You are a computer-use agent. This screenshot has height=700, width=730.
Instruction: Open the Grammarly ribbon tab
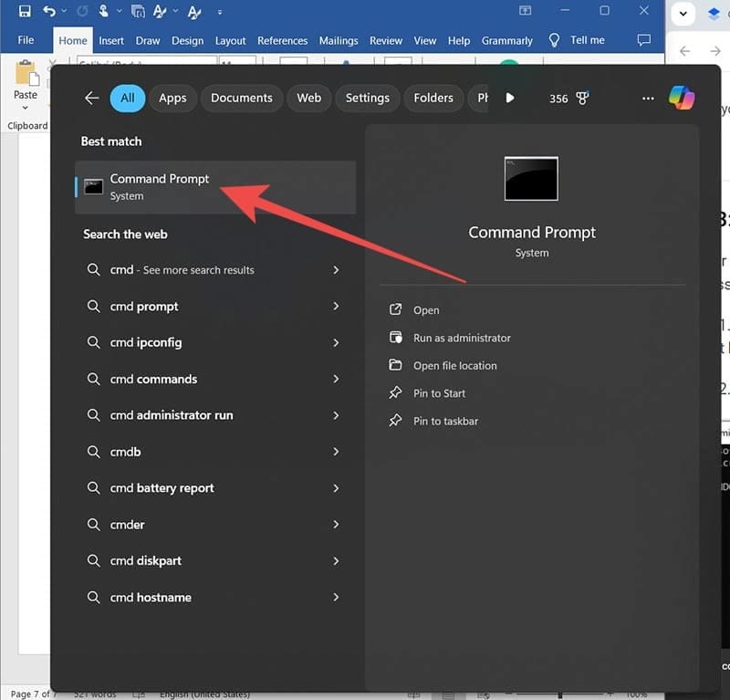[x=507, y=41]
